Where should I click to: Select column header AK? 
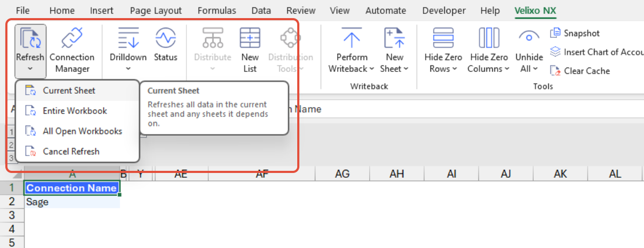pyautogui.click(x=560, y=174)
